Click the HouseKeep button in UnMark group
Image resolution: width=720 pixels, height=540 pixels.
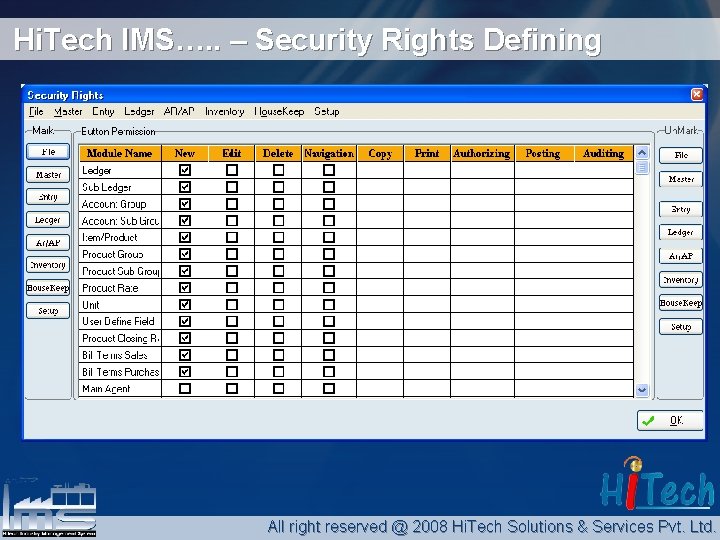(681, 303)
